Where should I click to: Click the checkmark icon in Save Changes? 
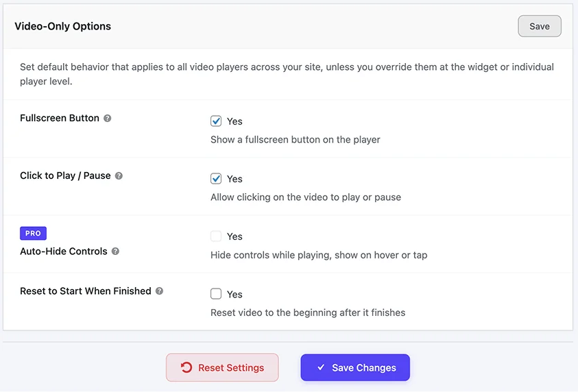[x=321, y=368]
